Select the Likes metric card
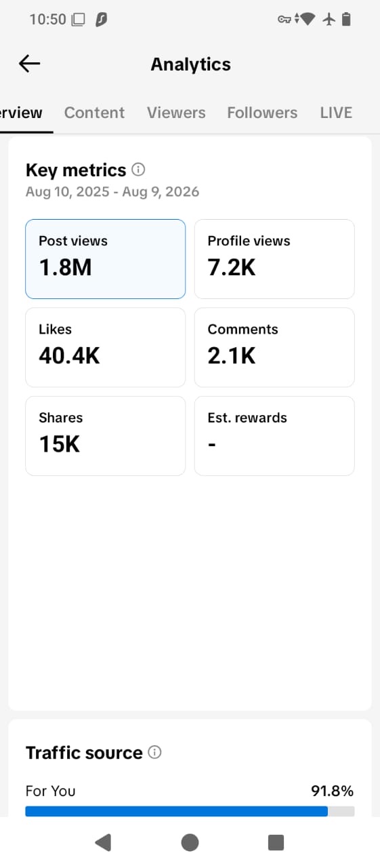 106,347
